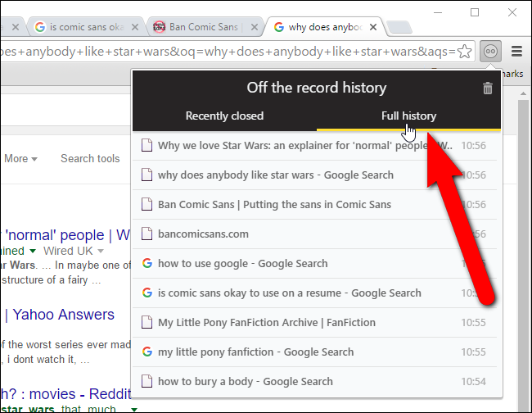The image size is (532, 413).
Task: Open 'is comic sans okay to use' entry
Action: (314, 293)
